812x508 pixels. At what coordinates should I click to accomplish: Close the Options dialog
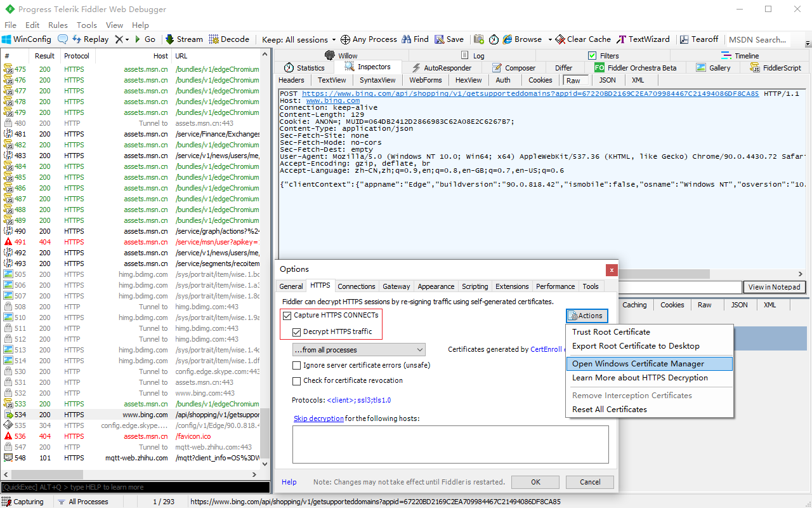tap(612, 270)
